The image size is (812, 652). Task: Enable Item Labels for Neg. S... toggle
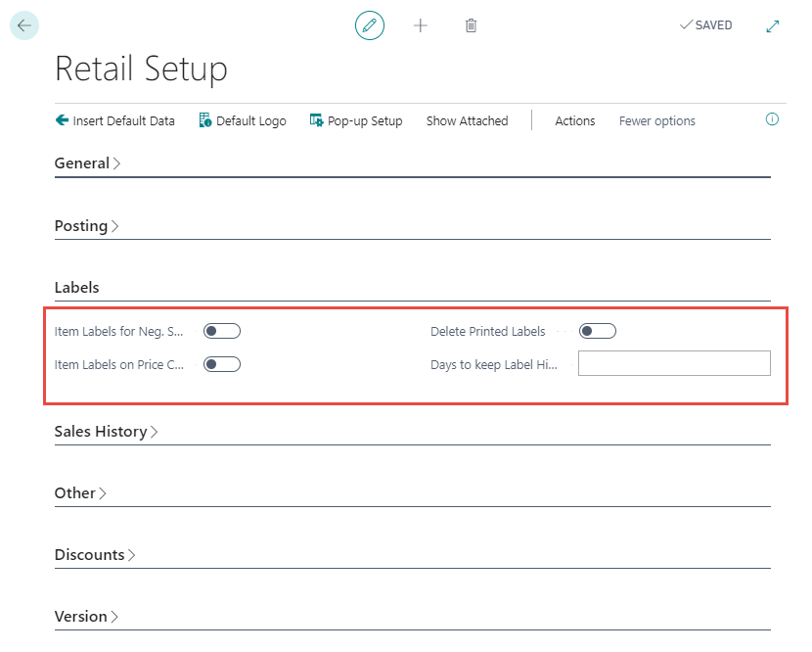(222, 331)
